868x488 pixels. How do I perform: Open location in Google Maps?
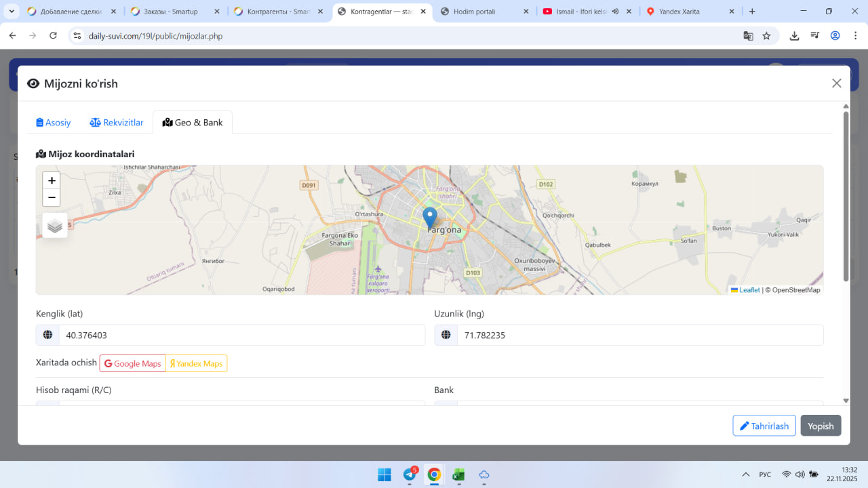click(133, 364)
